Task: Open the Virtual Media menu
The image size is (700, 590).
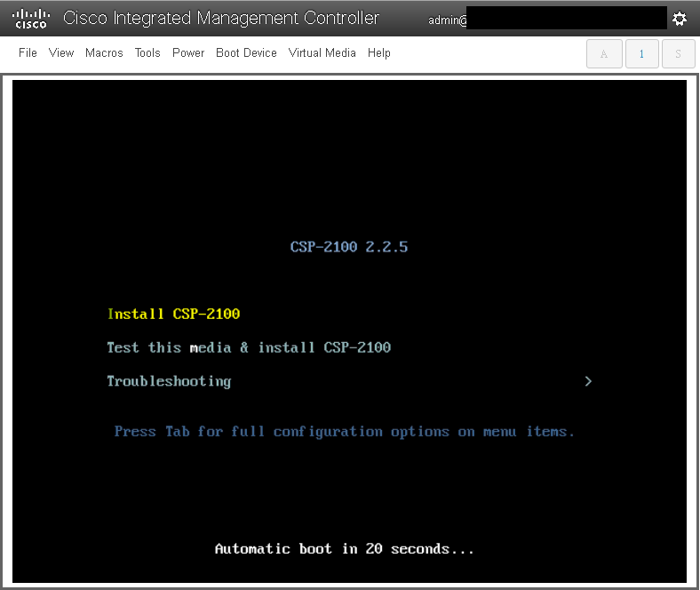Action: click(322, 52)
